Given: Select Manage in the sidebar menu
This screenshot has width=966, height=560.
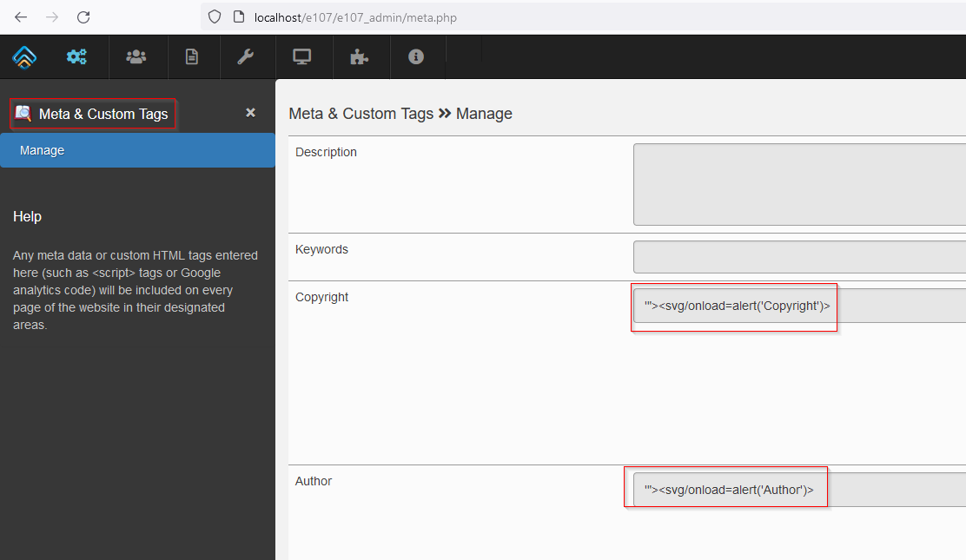Looking at the screenshot, I should (x=42, y=149).
